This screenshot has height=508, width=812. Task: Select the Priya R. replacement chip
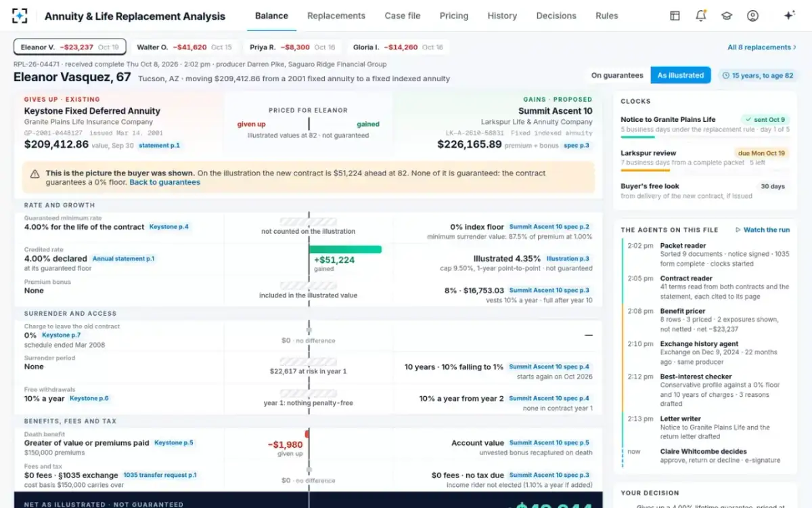(x=293, y=47)
